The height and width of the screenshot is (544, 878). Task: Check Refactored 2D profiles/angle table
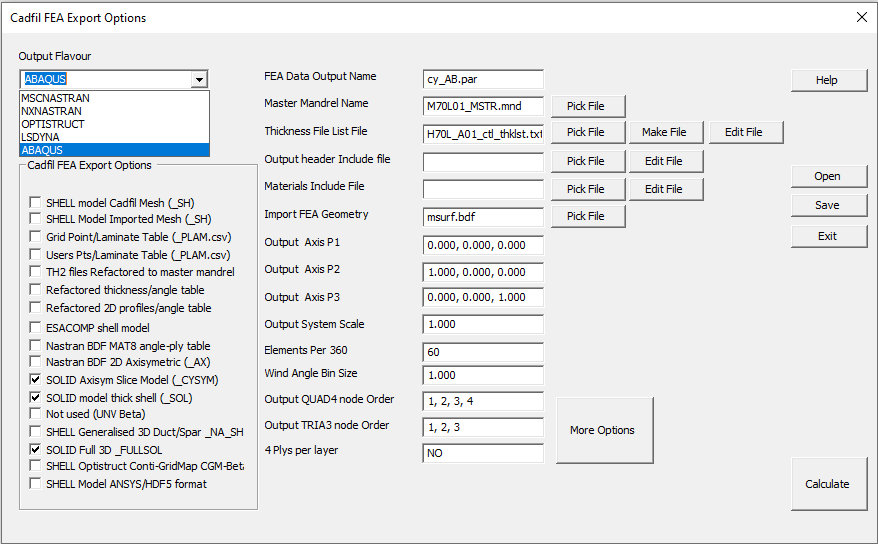click(x=35, y=307)
